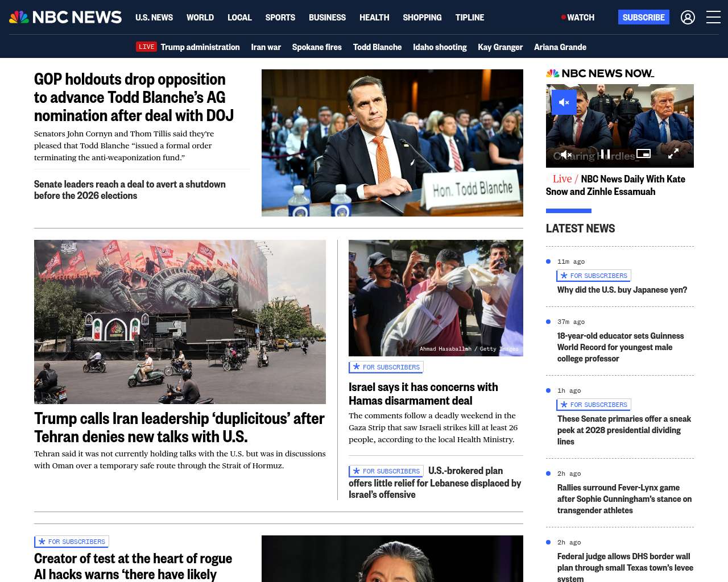Image resolution: width=728 pixels, height=582 pixels.
Task: Expand the live video to fullscreen
Action: point(673,153)
